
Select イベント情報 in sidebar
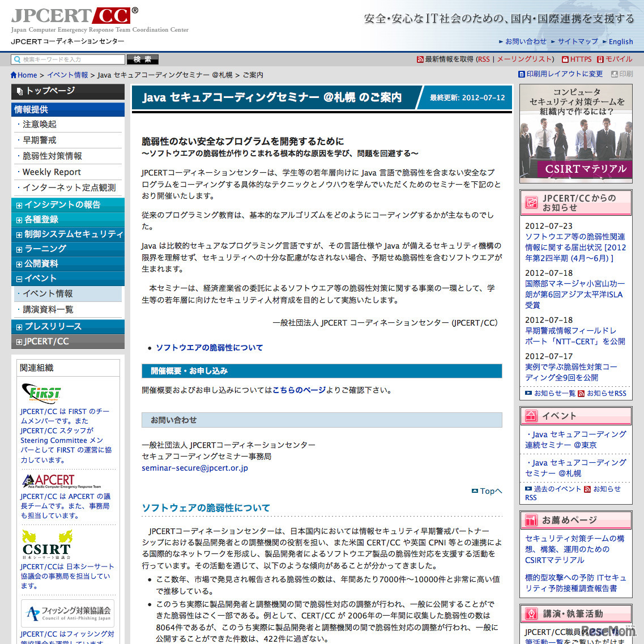[68, 293]
